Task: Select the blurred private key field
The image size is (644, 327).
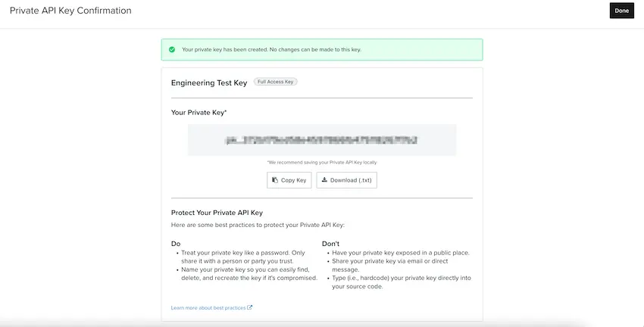Action: (322, 140)
